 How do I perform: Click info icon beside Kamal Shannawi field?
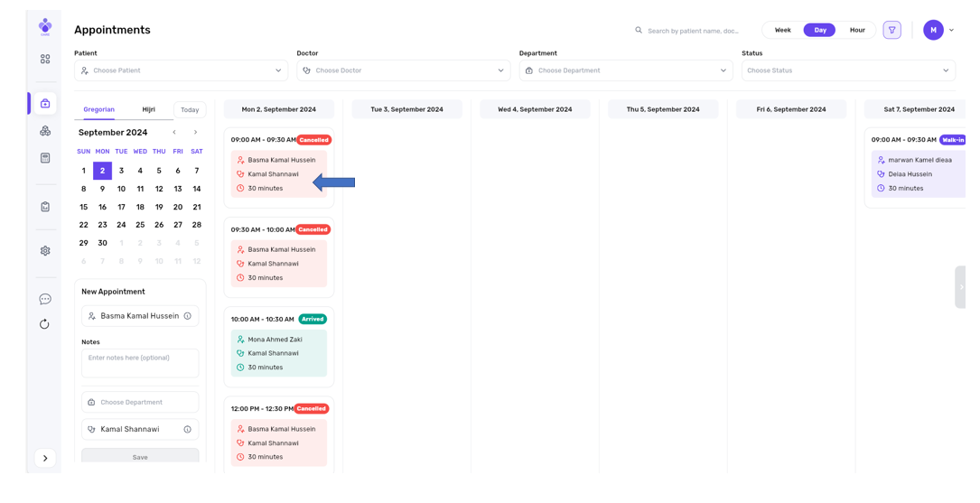188,430
